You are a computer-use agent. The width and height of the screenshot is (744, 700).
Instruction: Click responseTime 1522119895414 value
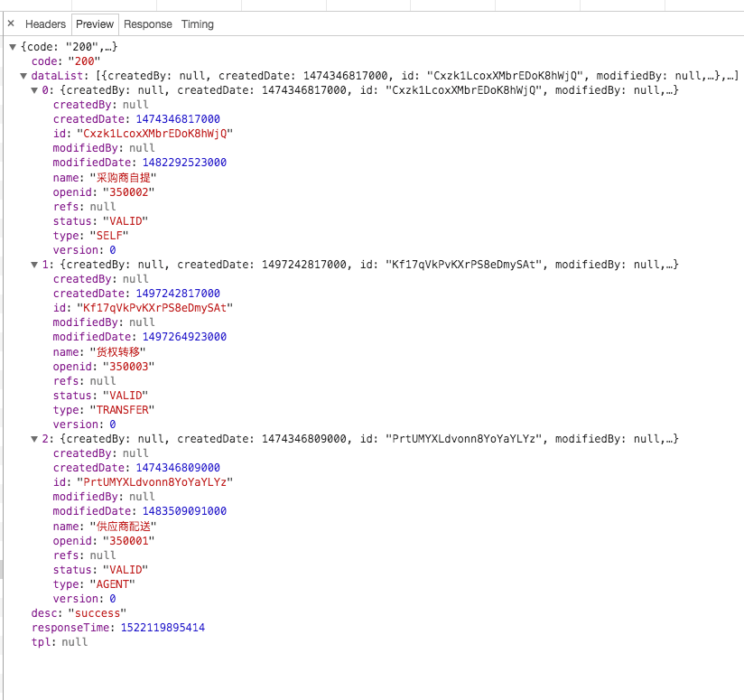click(x=163, y=628)
